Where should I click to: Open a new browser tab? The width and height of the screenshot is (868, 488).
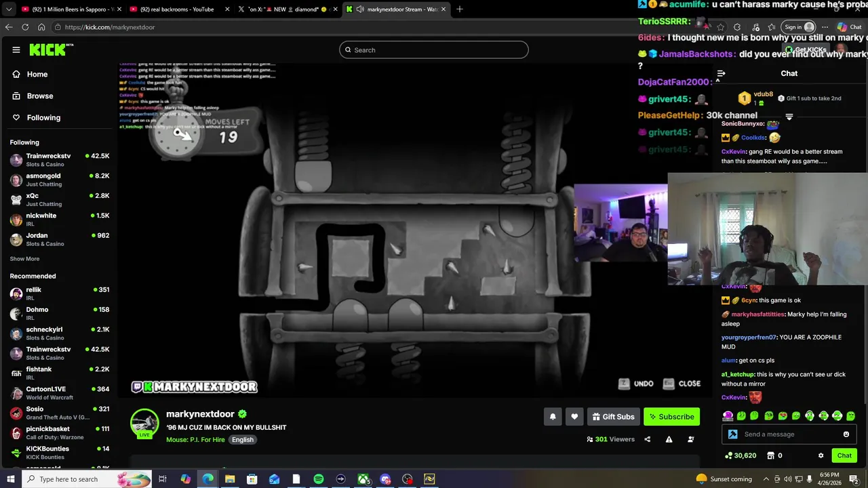[459, 9]
